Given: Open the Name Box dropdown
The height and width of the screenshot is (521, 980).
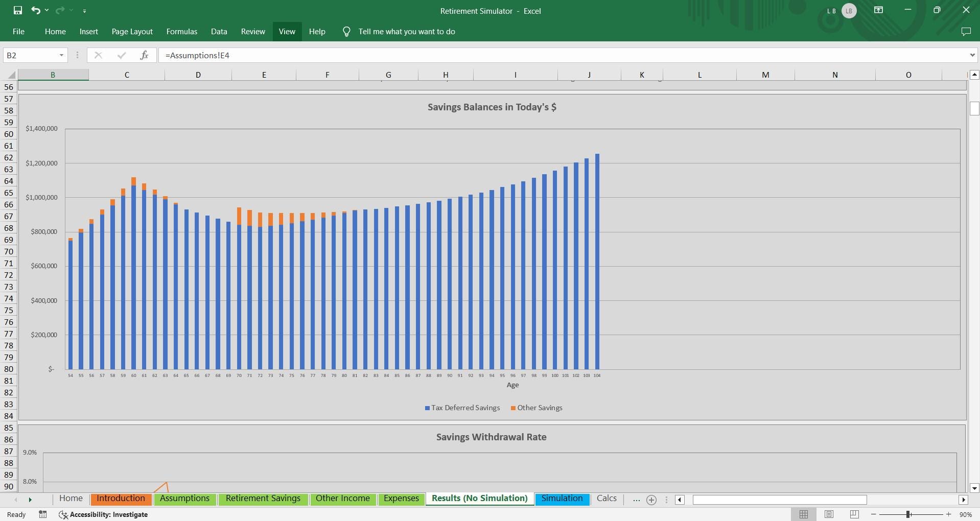Looking at the screenshot, I should [62, 55].
